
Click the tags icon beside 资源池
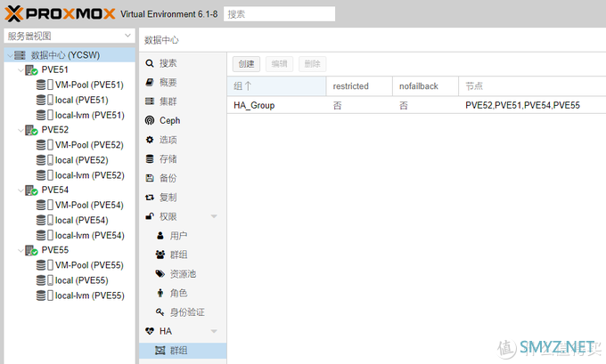[x=160, y=274]
